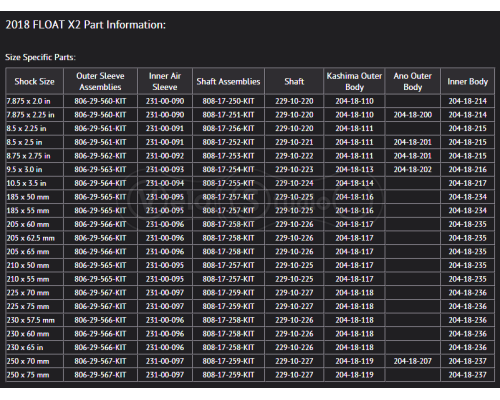Pick inner air sleeve '231-00-093'

pos(165,169)
